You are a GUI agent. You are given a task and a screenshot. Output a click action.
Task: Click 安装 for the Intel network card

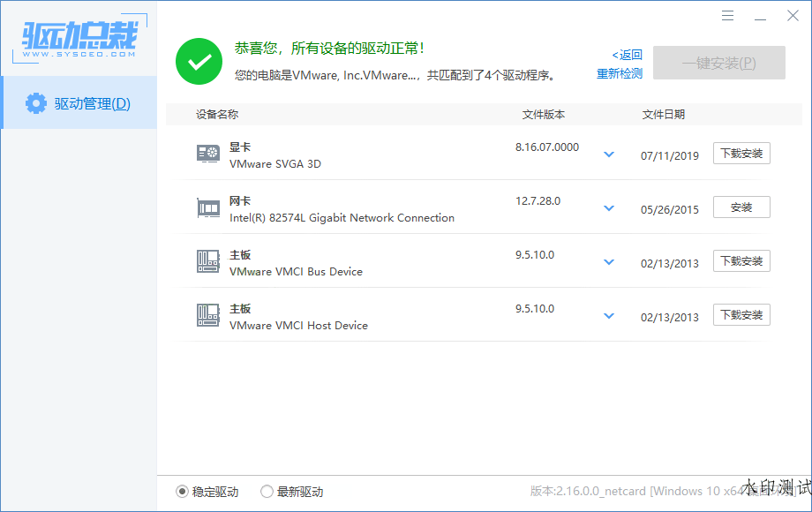[x=741, y=207]
